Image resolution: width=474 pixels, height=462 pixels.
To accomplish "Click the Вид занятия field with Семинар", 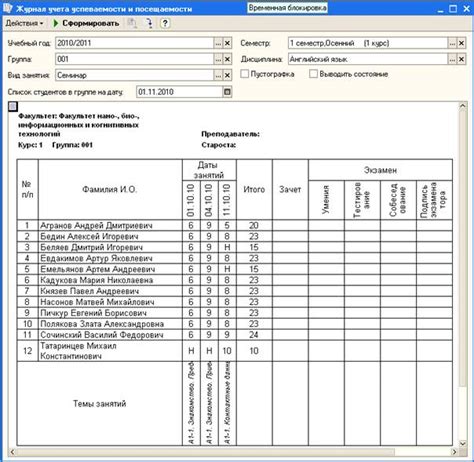I will [x=134, y=75].
